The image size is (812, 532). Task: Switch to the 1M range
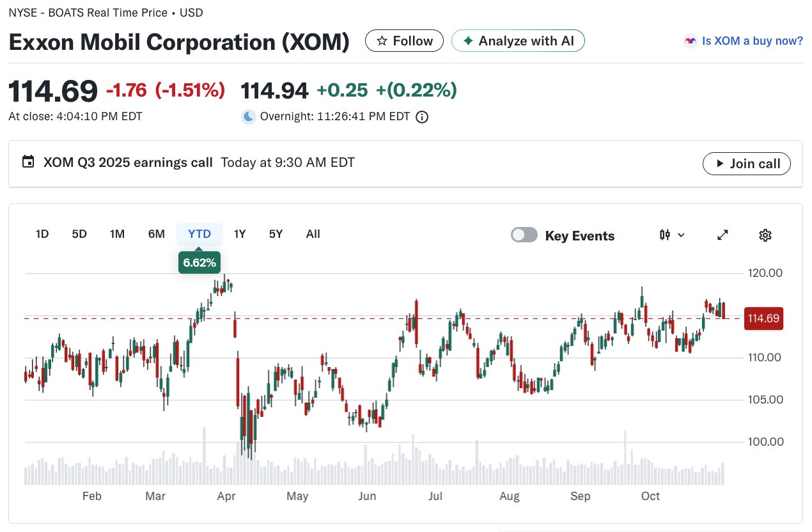[117, 234]
